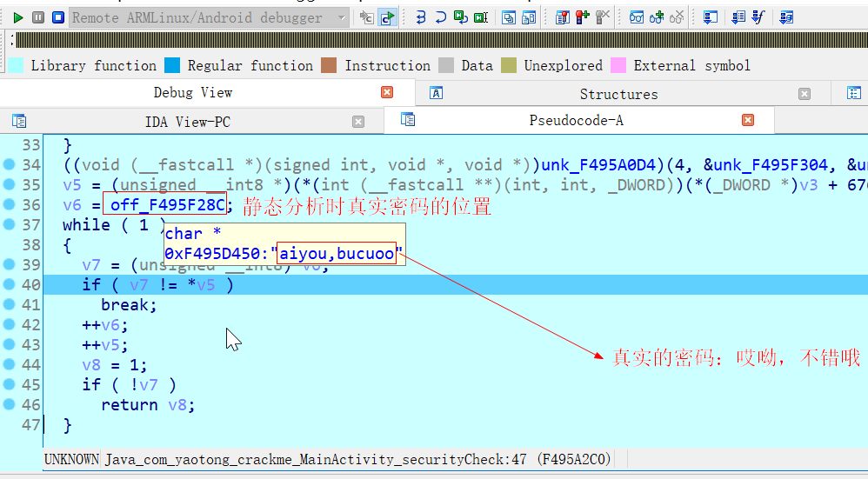868x479 pixels.
Task: Click the Step over icon
Action: pyautogui.click(x=441, y=17)
